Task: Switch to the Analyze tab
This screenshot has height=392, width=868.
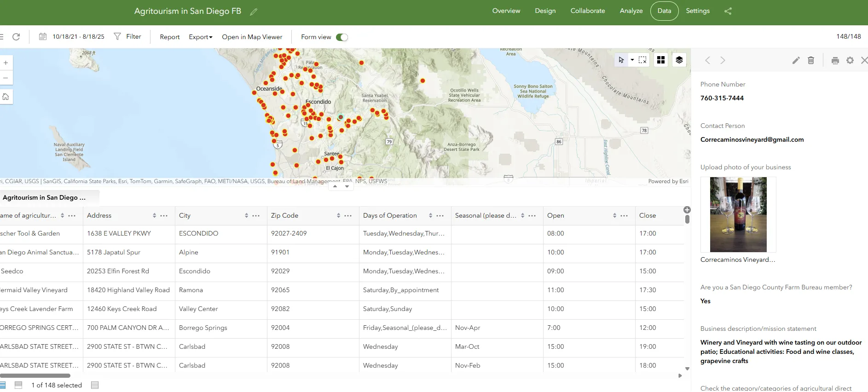Action: tap(631, 11)
